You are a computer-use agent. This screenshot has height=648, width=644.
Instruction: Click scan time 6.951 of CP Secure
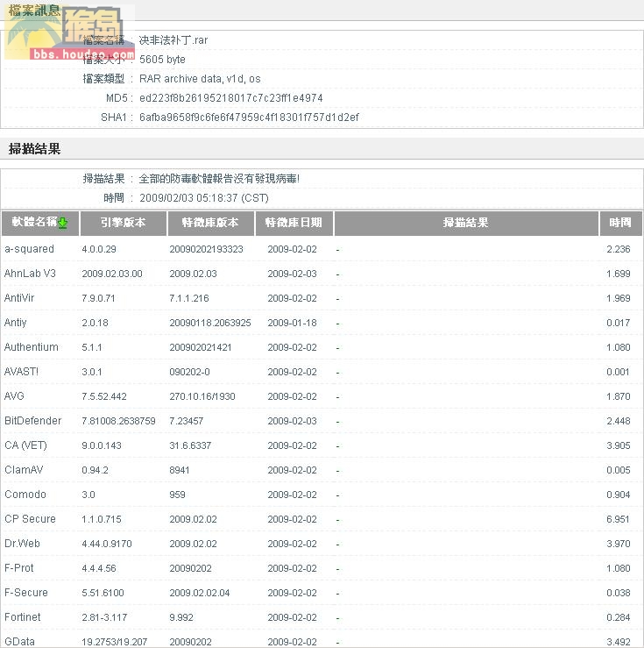pos(618,519)
